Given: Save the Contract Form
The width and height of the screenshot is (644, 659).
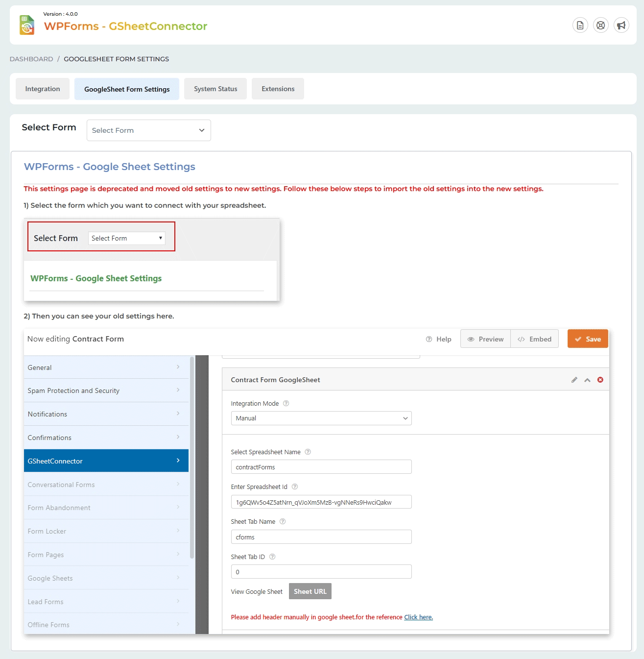Looking at the screenshot, I should click(587, 339).
